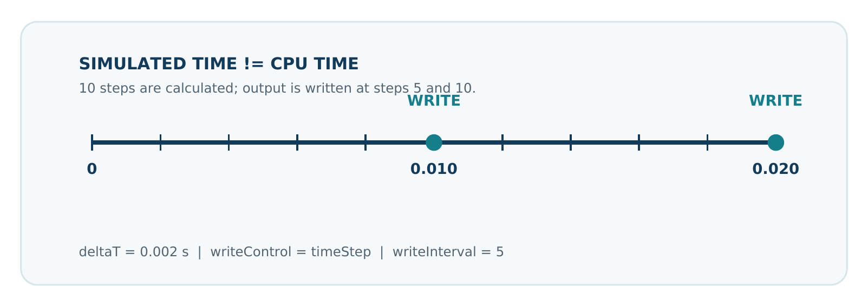The width and height of the screenshot is (868, 305).
Task: Click the first WRITE label above 0.010
Action: 434,101
